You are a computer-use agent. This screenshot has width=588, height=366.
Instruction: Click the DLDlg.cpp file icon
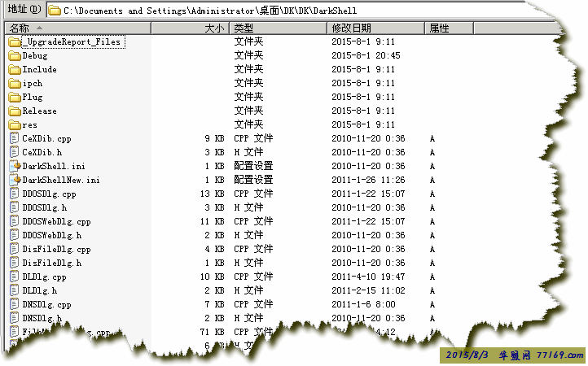tap(14, 277)
